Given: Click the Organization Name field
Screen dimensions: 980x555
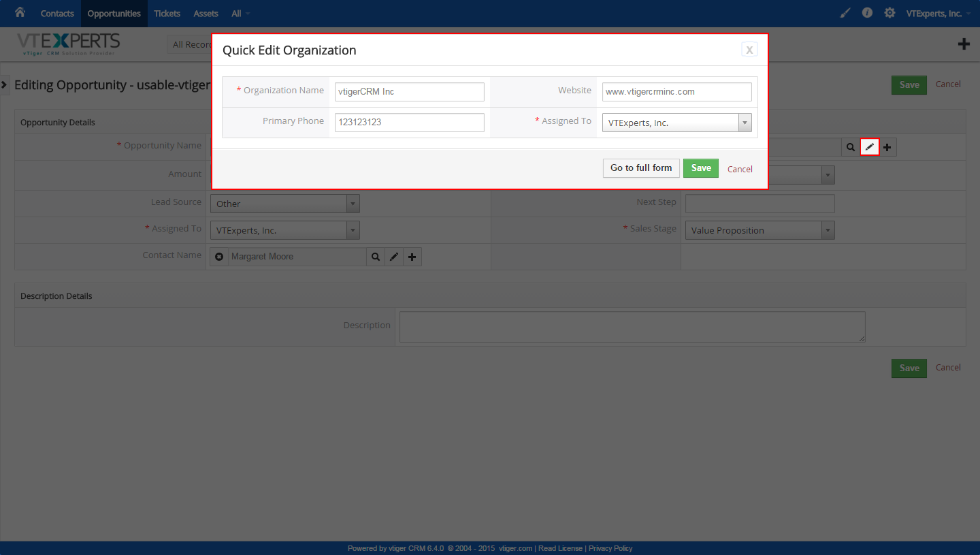Looking at the screenshot, I should click(410, 92).
